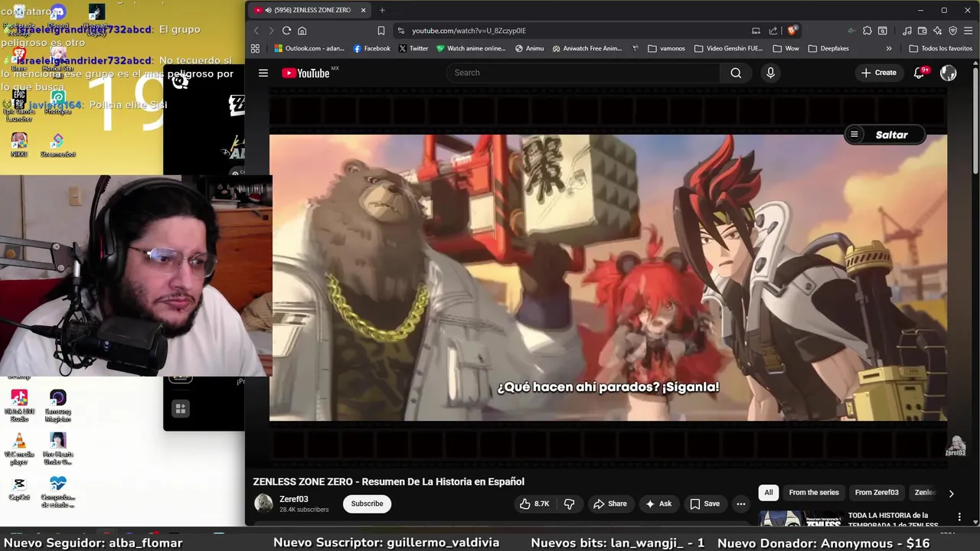This screenshot has width=980, height=551.
Task: Select the From Zeref03 chip
Action: point(877,493)
